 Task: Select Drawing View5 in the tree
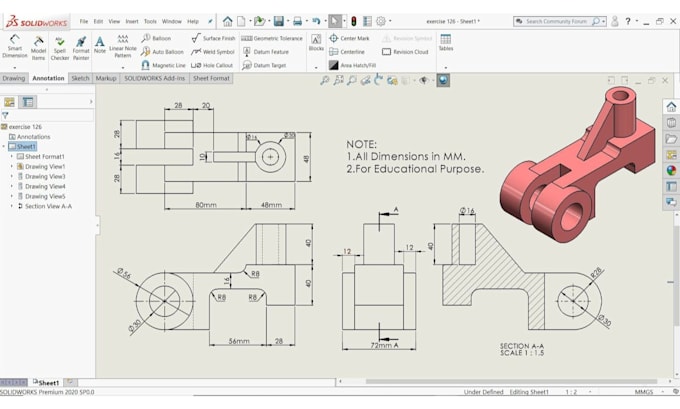(x=42, y=196)
